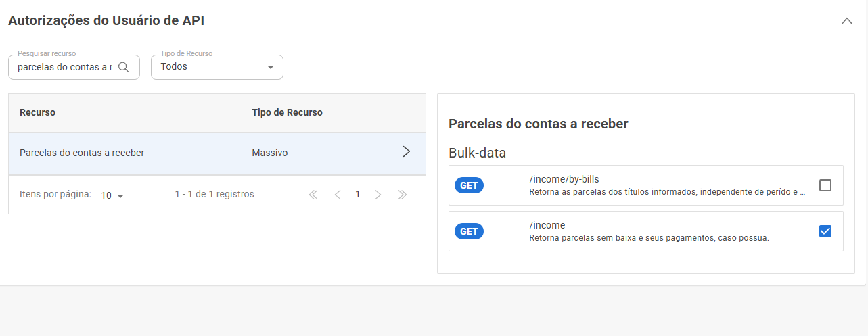This screenshot has width=868, height=336.
Task: Go to next page arrow
Action: click(378, 195)
